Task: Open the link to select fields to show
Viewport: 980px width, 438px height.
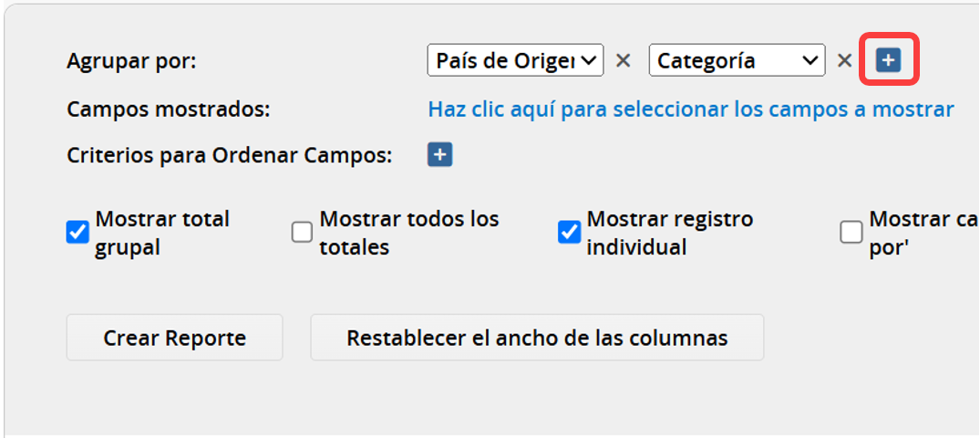Action: pos(691,109)
